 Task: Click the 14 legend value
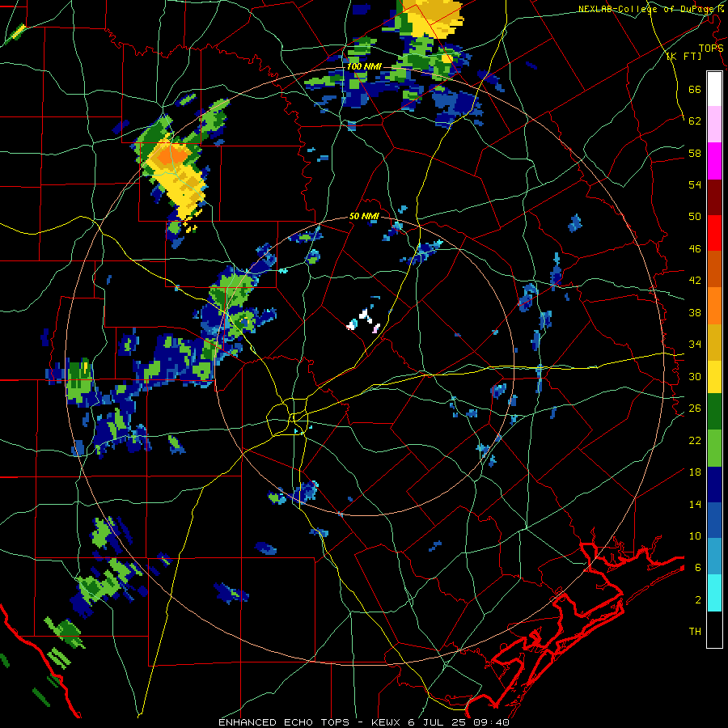tap(695, 504)
